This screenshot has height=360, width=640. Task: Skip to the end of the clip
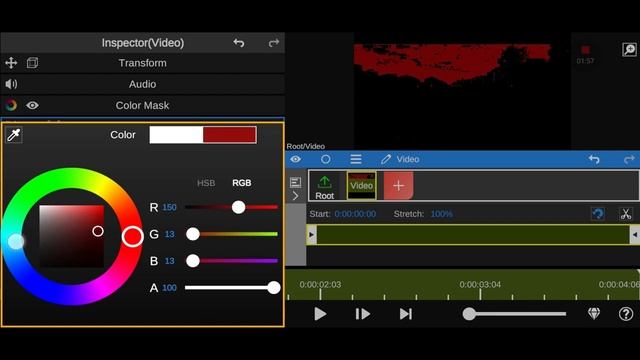tap(405, 314)
